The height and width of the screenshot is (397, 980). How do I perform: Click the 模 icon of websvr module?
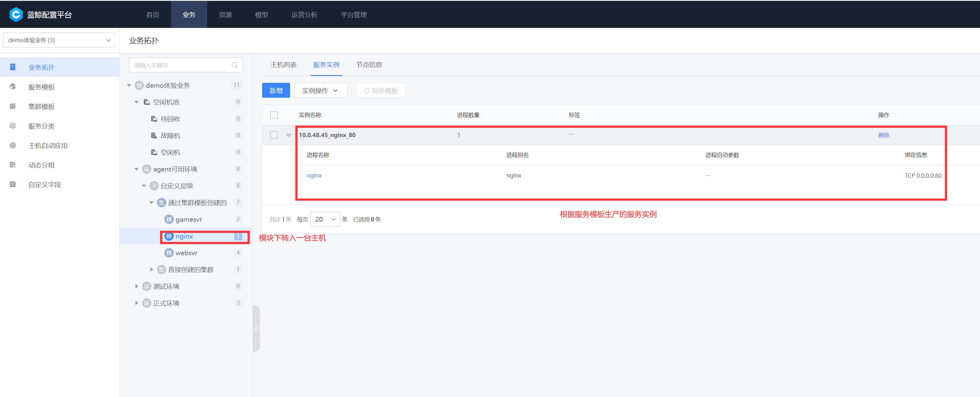[169, 253]
